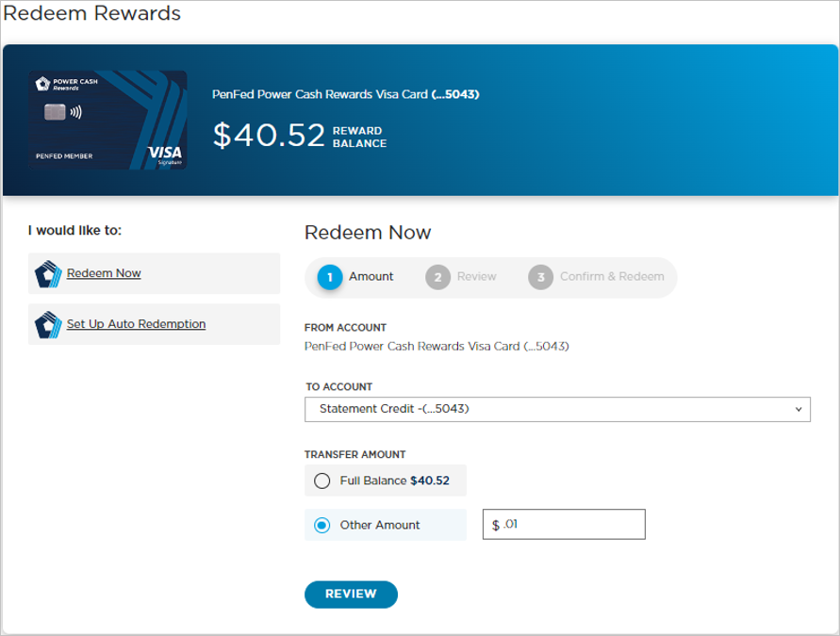Click the card chip graphic
This screenshot has height=636, width=840.
click(55, 112)
